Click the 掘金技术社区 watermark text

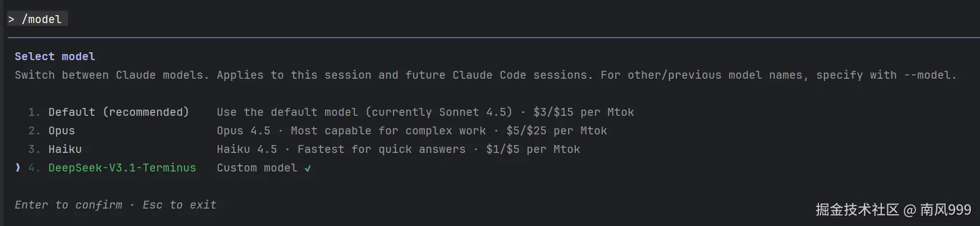tap(857, 210)
